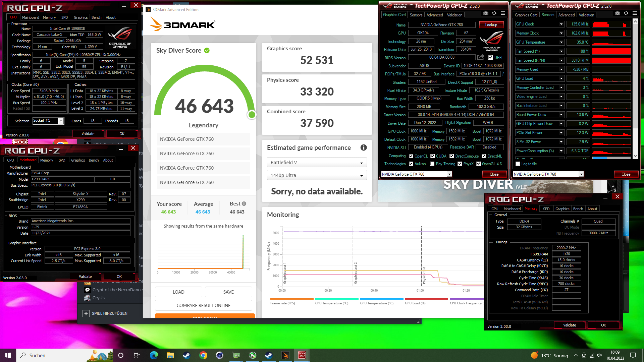Click the Sky Diver score gauge knob

point(252,115)
